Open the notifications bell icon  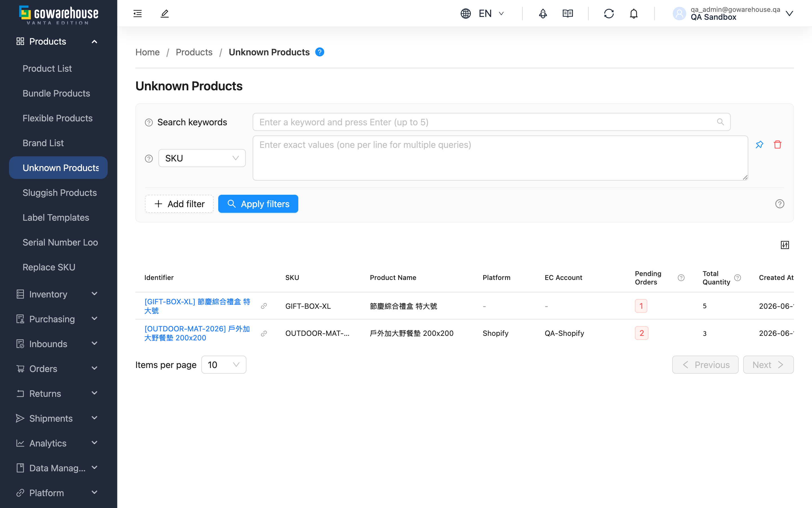click(634, 14)
